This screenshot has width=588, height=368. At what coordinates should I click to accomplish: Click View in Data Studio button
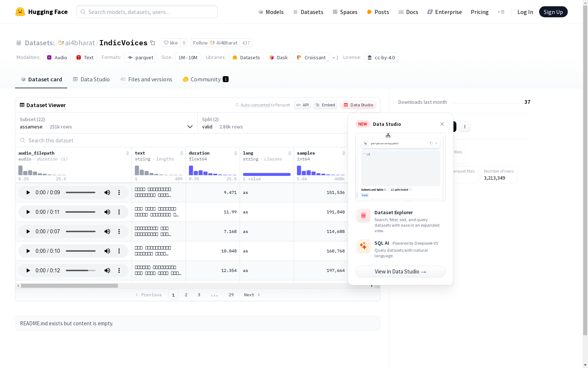(x=401, y=272)
